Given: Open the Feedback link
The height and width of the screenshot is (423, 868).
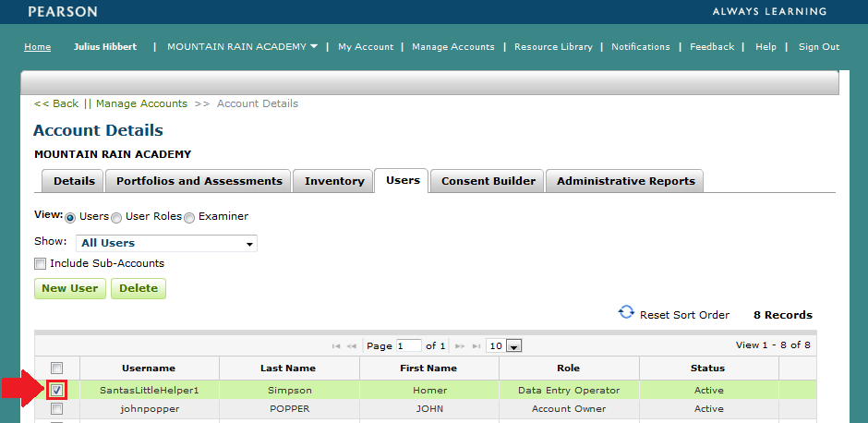Looking at the screenshot, I should (x=712, y=47).
